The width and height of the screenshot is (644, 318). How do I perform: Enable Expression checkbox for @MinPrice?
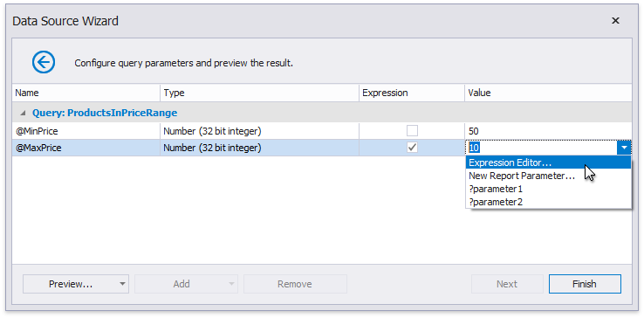coord(412,131)
